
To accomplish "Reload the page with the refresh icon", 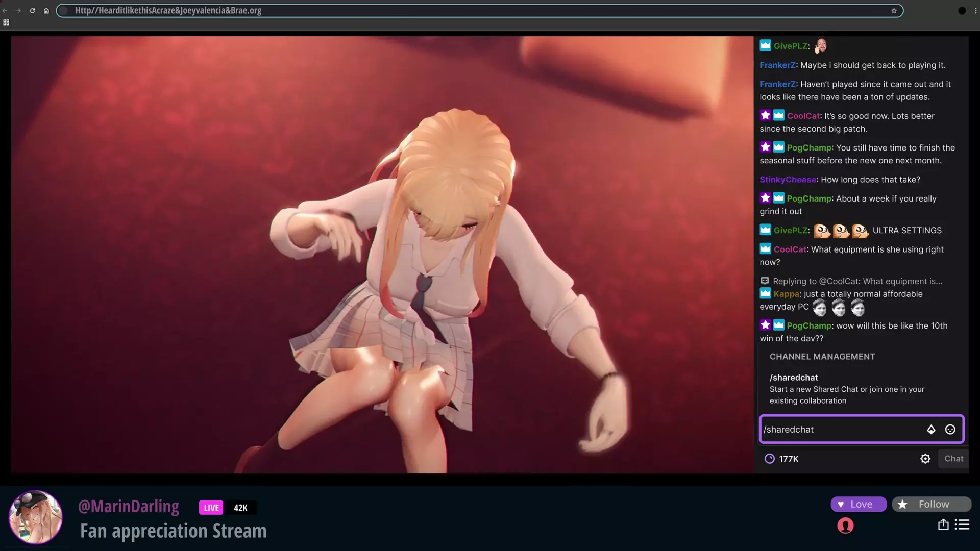I will pyautogui.click(x=32, y=11).
